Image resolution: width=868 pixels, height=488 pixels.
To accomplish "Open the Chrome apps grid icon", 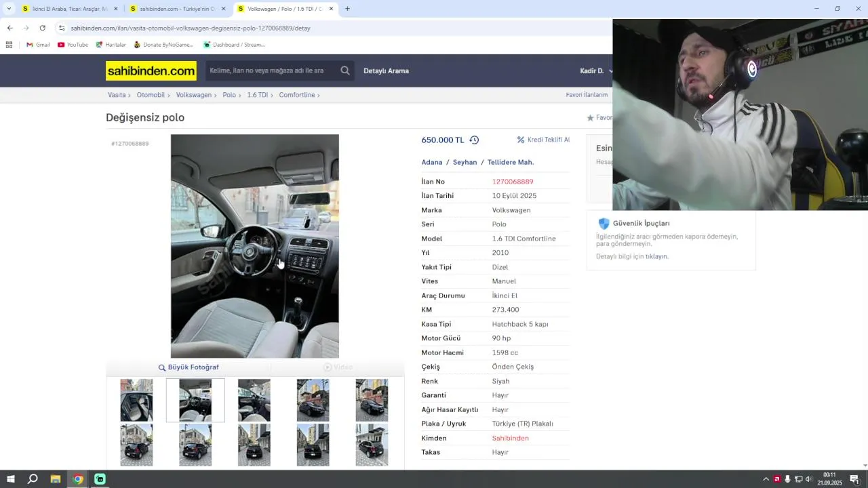I will click(x=9, y=45).
